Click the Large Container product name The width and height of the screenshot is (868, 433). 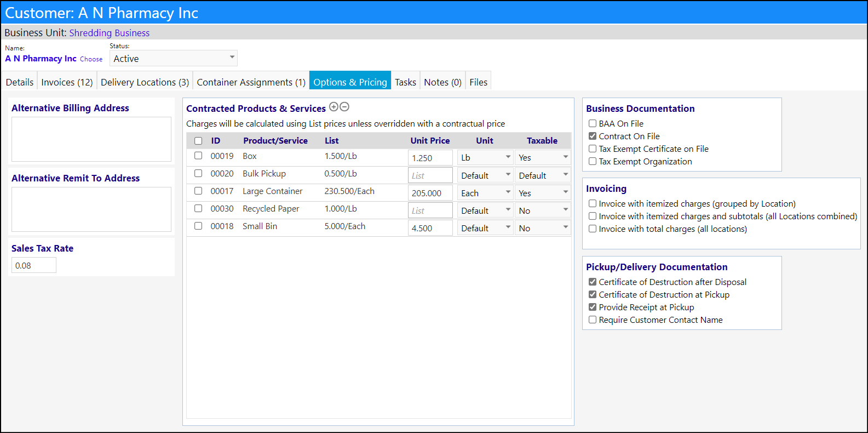pos(273,191)
